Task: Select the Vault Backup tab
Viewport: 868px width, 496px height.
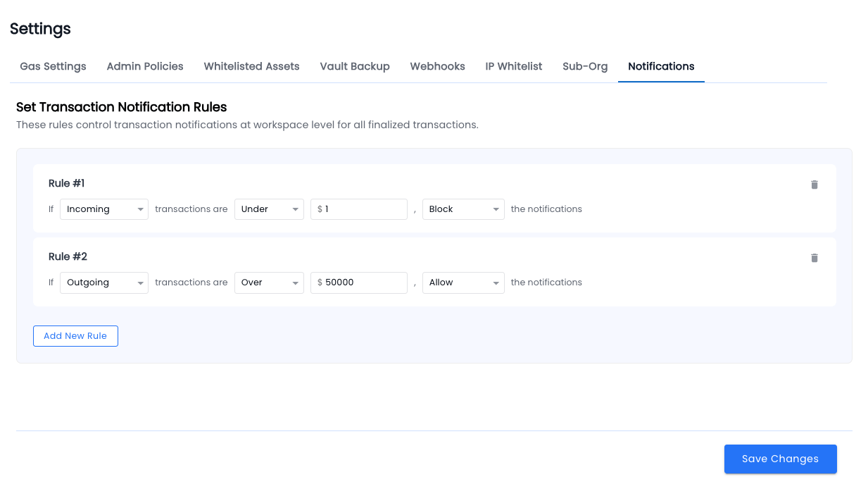Action: [x=355, y=66]
